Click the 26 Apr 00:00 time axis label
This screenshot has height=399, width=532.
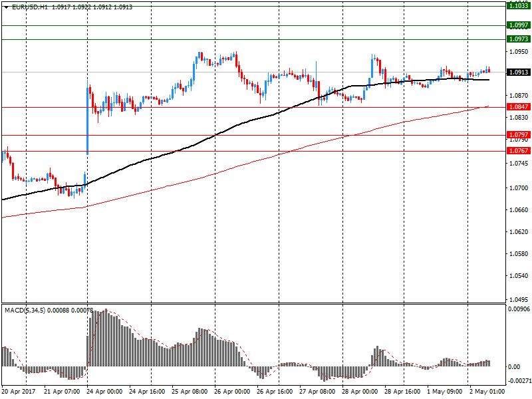click(x=232, y=392)
